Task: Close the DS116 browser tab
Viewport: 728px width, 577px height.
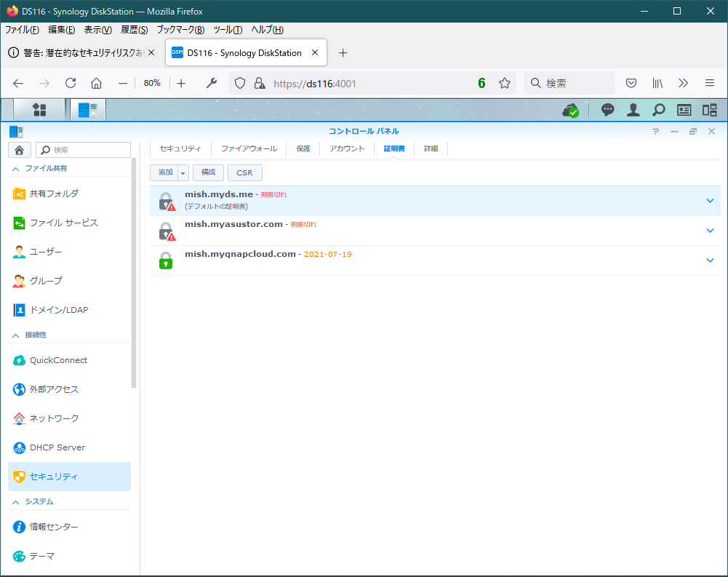Action: click(315, 53)
